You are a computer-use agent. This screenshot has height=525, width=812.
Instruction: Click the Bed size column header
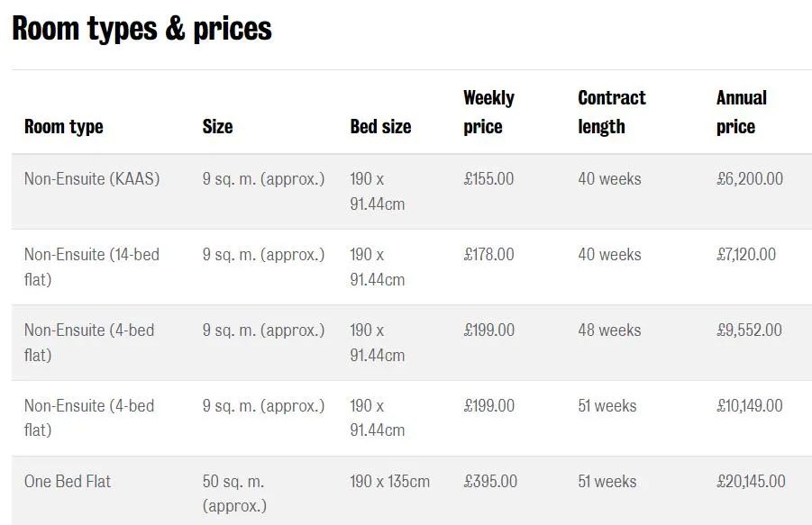(380, 127)
